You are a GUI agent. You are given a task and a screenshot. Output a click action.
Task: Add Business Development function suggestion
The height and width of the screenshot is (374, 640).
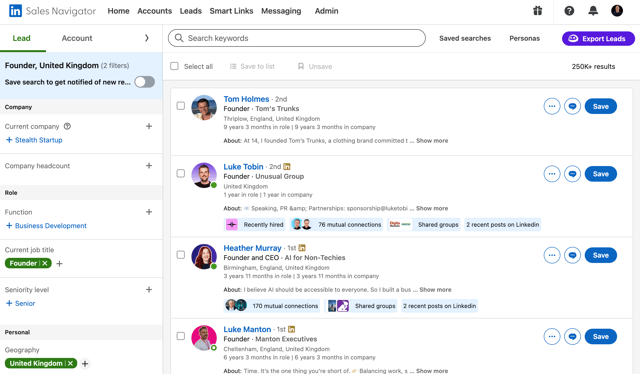(x=46, y=225)
